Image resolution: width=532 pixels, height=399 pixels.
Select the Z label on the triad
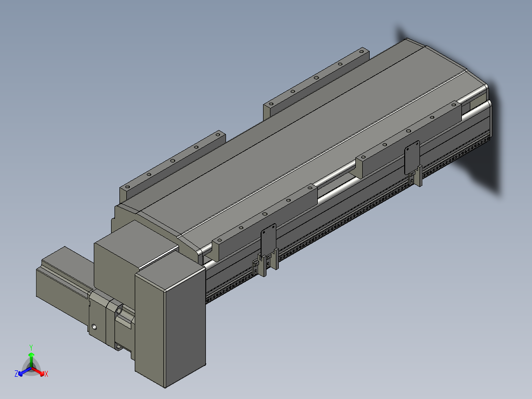click(16, 374)
